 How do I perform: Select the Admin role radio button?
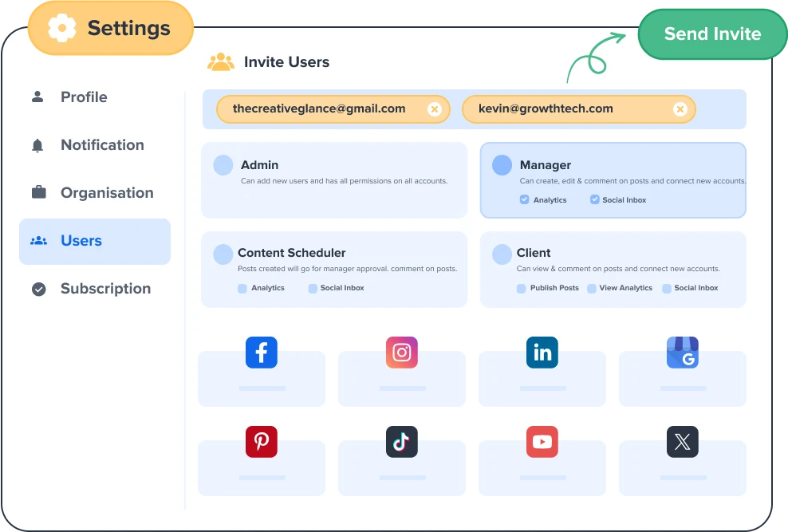(223, 165)
